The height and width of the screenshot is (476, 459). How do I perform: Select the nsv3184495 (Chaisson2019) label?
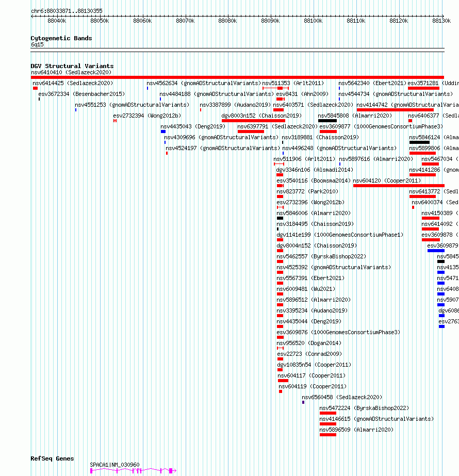pyautogui.click(x=315, y=224)
